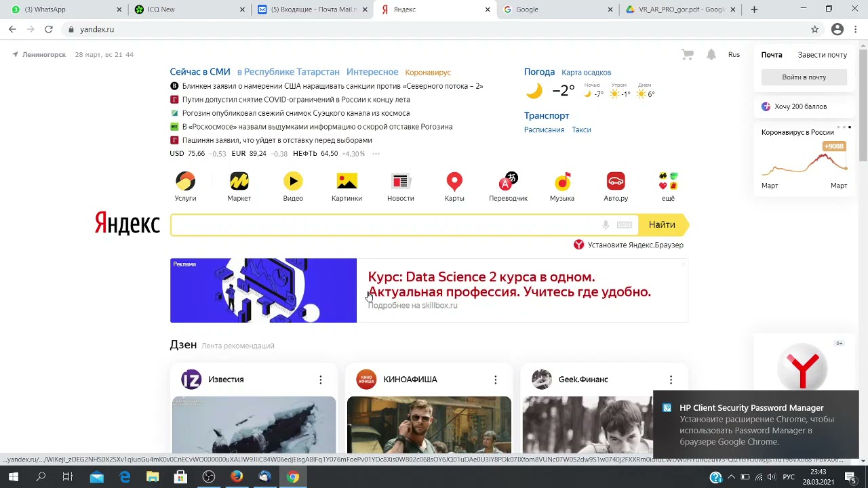The height and width of the screenshot is (488, 868).
Task: Select в Республике Татарстан news tab
Action: tap(288, 72)
